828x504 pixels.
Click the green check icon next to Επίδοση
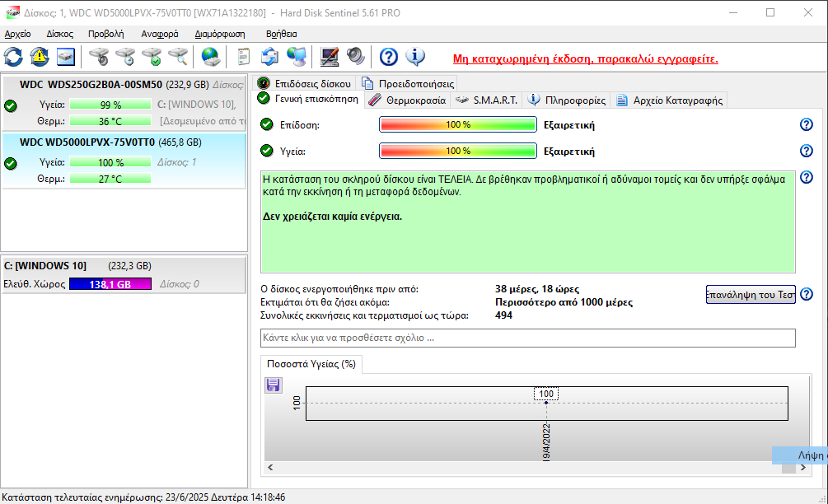[x=267, y=124]
